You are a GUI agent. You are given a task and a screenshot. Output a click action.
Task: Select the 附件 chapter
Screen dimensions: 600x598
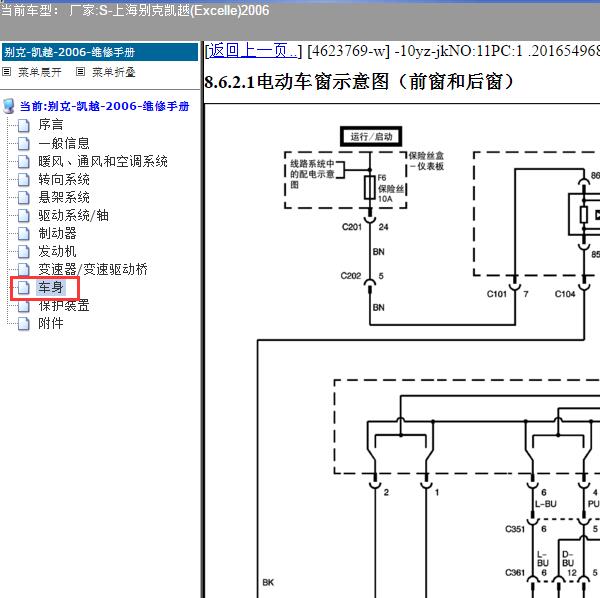point(51,324)
